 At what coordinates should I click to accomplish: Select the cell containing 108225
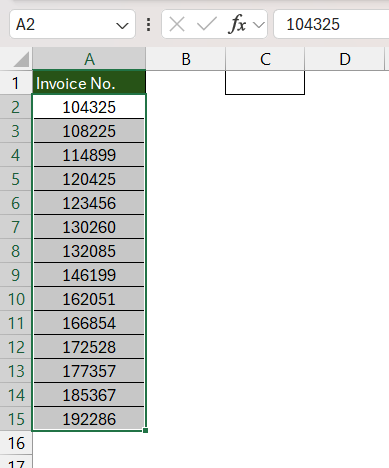point(89,131)
